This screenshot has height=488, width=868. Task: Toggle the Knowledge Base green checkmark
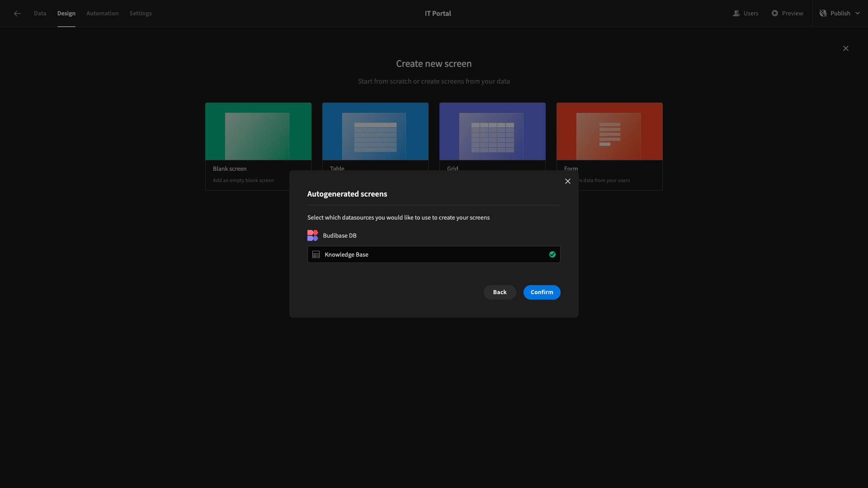coord(552,255)
